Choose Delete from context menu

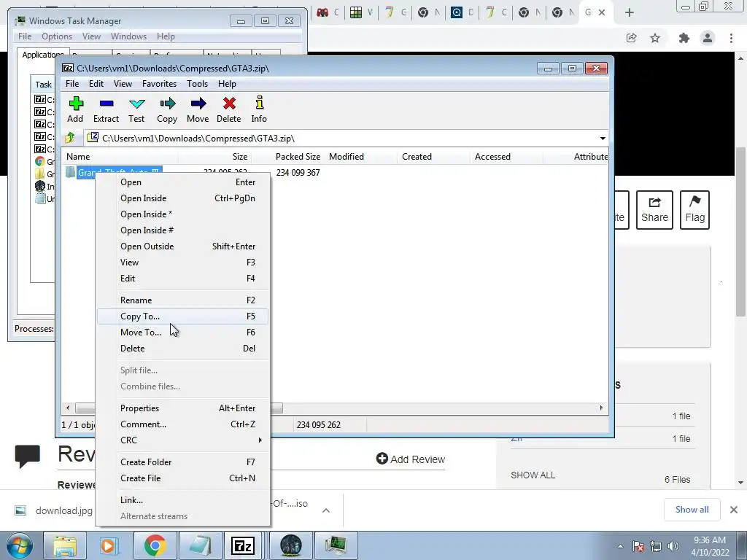pos(183,348)
